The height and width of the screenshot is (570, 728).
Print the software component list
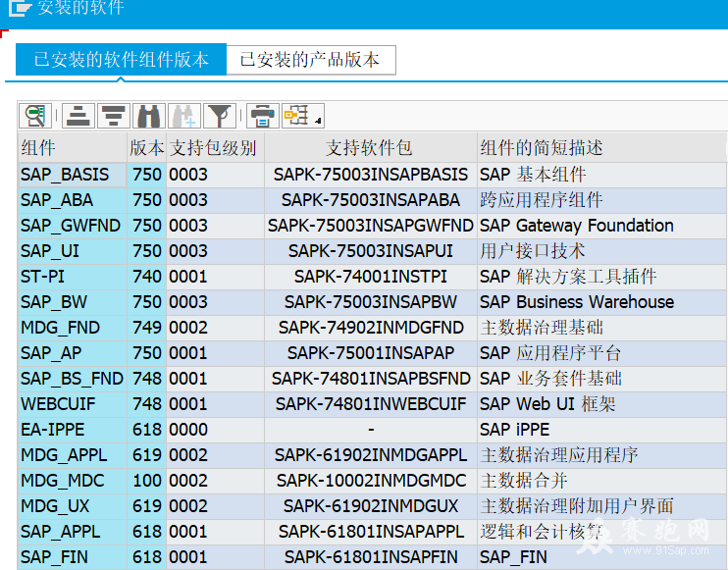[x=263, y=115]
